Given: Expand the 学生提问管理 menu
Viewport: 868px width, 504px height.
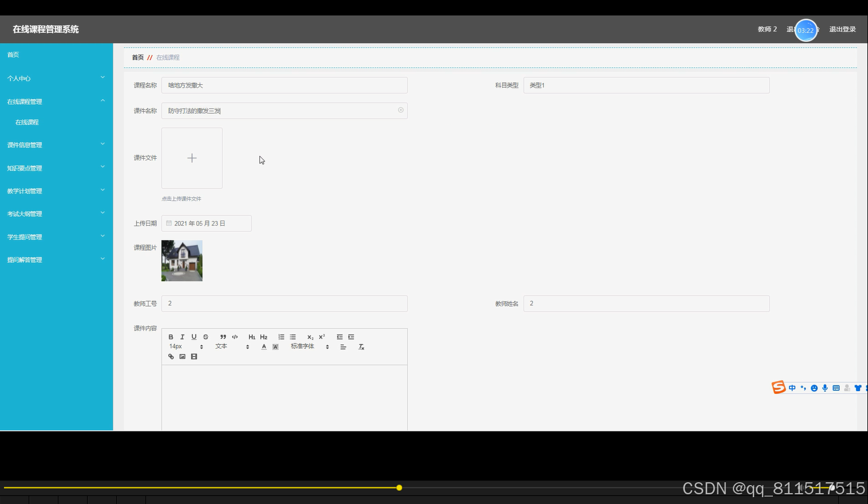Looking at the screenshot, I should pos(56,237).
